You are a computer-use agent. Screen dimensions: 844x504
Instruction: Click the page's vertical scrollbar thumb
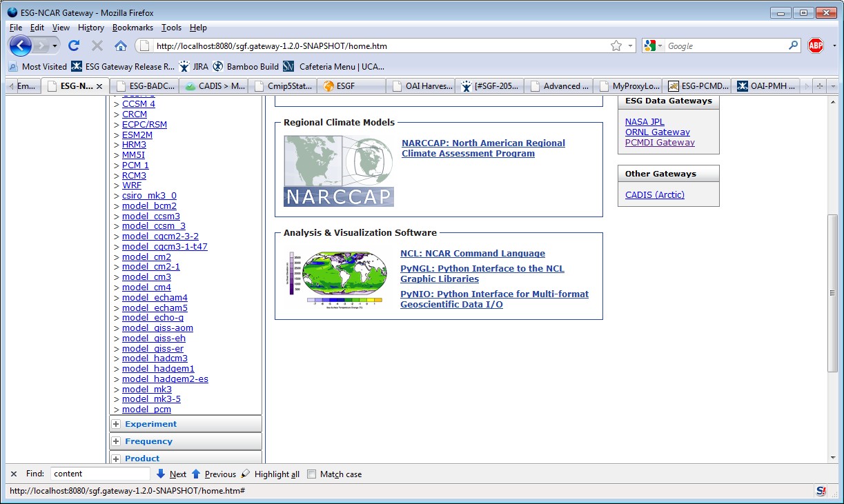832,293
